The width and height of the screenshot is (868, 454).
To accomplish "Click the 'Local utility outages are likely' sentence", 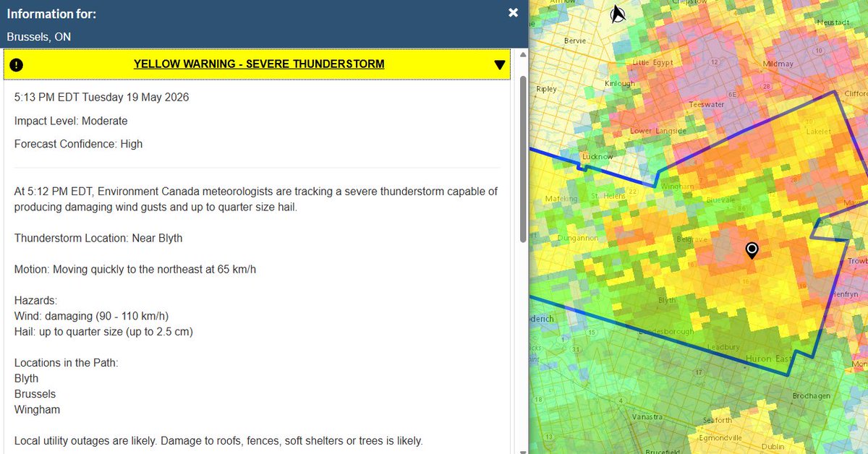I will 87,441.
